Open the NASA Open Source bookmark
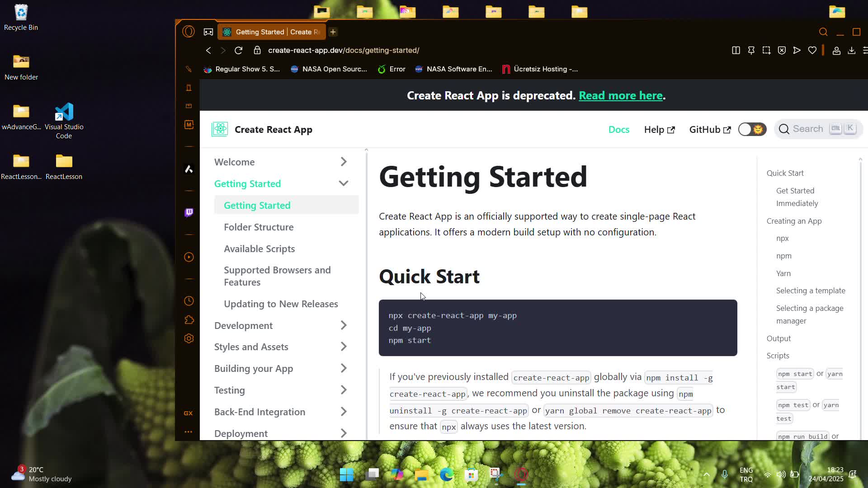868x488 pixels. (x=329, y=69)
